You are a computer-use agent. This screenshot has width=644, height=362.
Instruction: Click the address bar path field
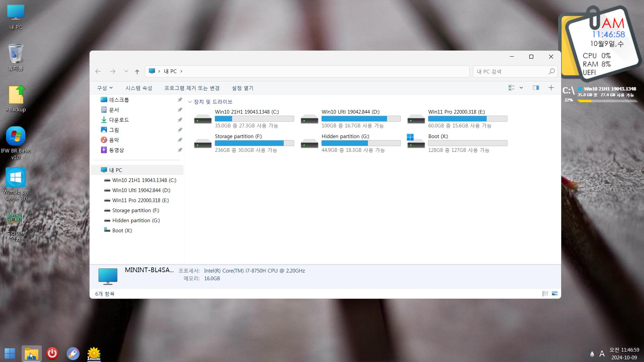coord(307,71)
